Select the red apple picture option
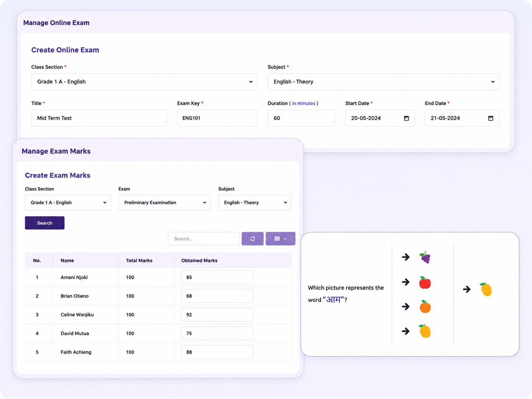Viewport: 532px width, 399px height. click(x=425, y=282)
